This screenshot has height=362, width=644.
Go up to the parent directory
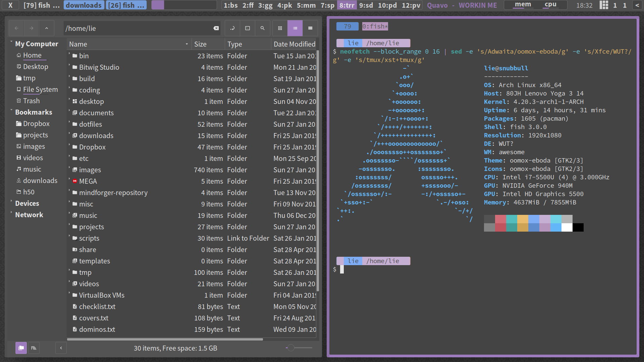tap(47, 28)
